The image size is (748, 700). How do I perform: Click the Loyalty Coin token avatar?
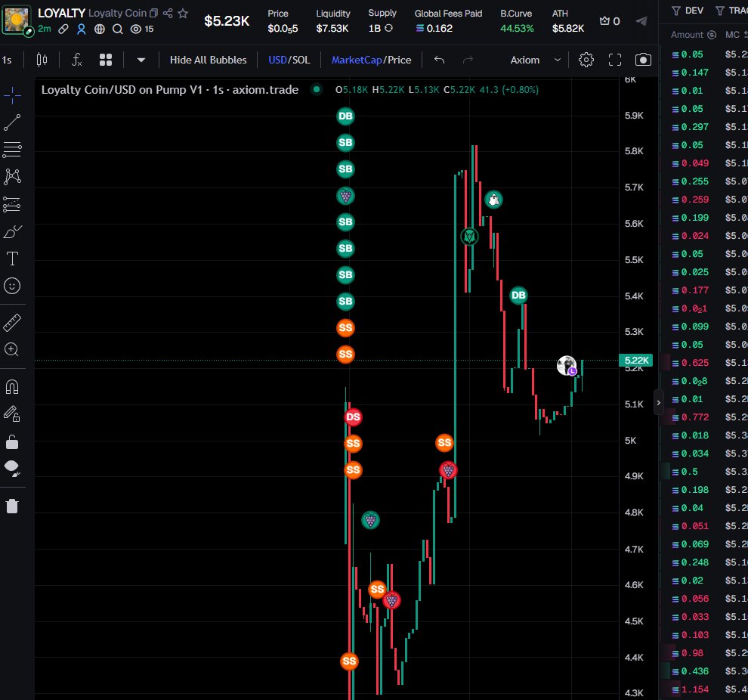point(16,19)
